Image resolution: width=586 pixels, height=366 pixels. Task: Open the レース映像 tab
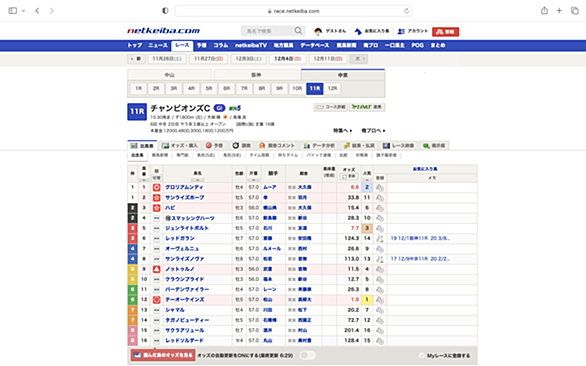point(399,145)
